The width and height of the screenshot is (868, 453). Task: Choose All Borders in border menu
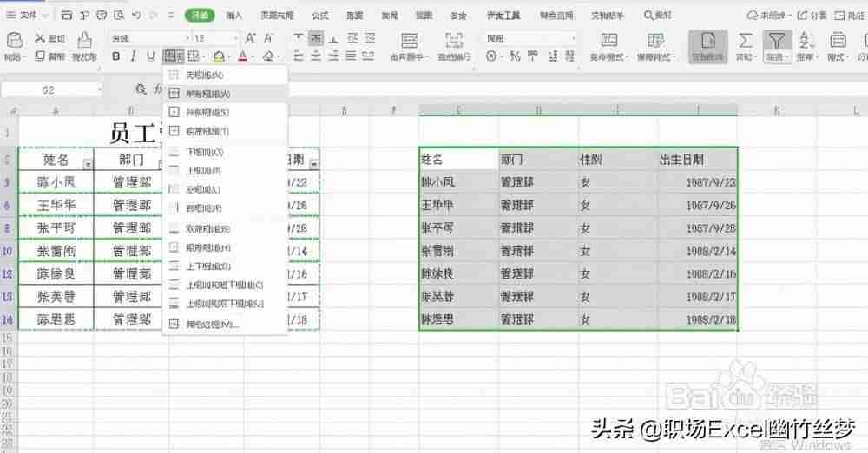pyautogui.click(x=226, y=94)
